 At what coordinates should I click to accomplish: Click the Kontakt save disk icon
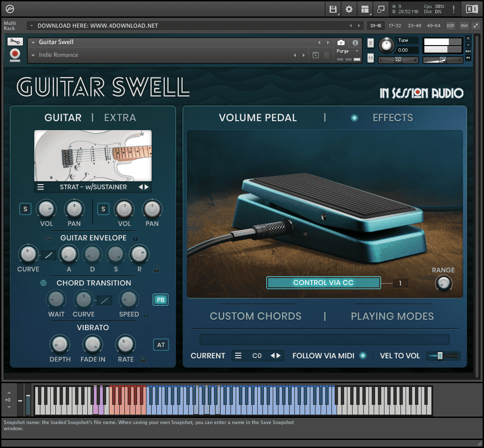click(x=333, y=9)
